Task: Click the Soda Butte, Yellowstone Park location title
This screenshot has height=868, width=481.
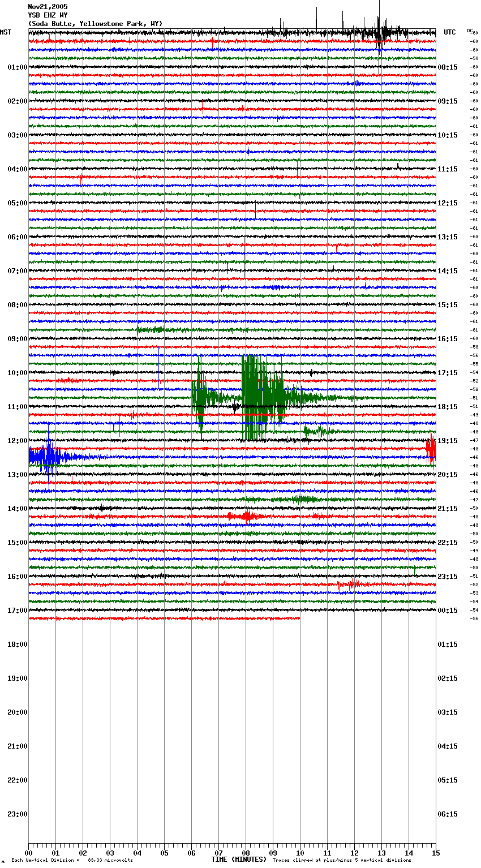Action: [x=95, y=24]
